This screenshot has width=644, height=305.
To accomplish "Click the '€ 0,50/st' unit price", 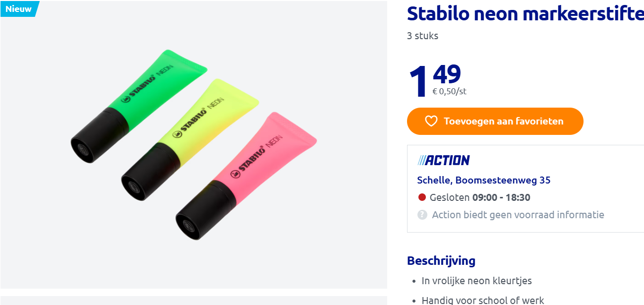I will (x=449, y=91).
